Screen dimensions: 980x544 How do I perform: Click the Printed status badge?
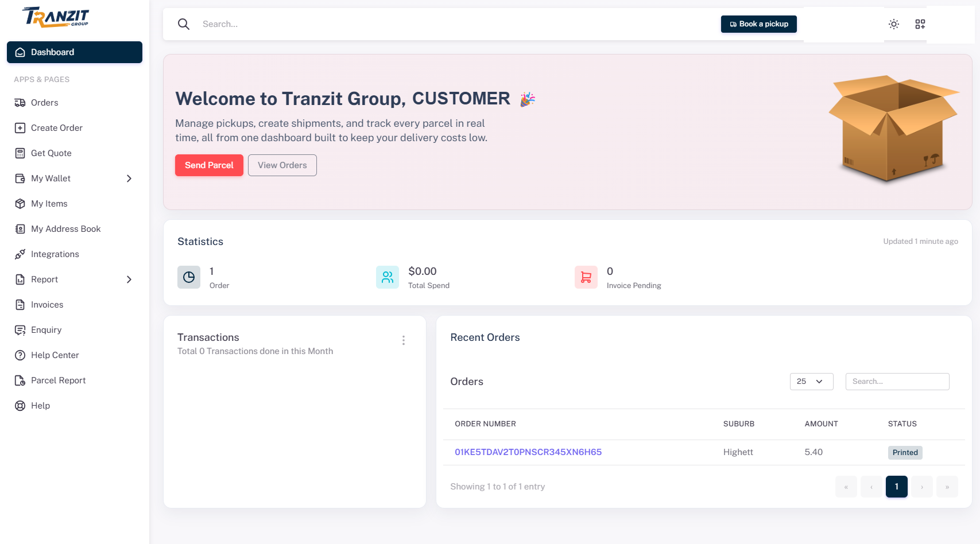click(x=905, y=453)
